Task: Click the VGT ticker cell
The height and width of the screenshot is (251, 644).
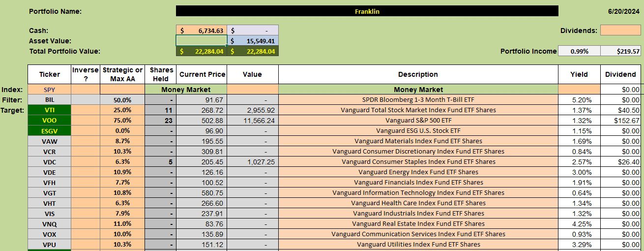Action: click(49, 193)
